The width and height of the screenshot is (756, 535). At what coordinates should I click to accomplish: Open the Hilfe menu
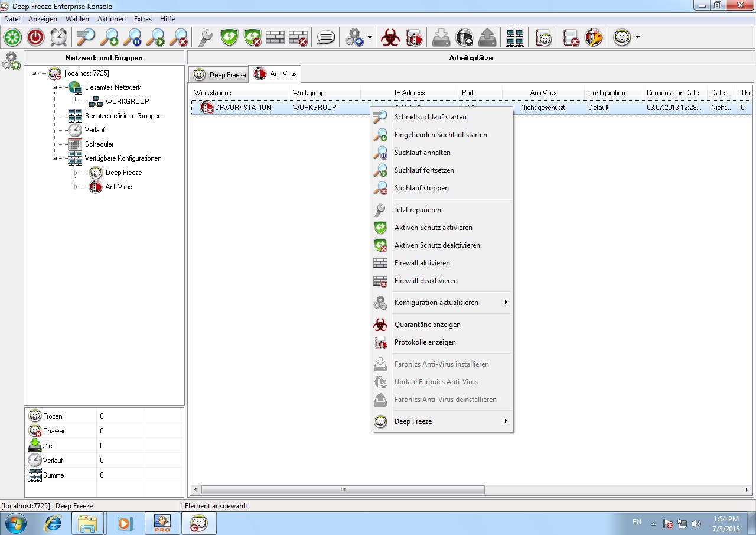pyautogui.click(x=167, y=19)
